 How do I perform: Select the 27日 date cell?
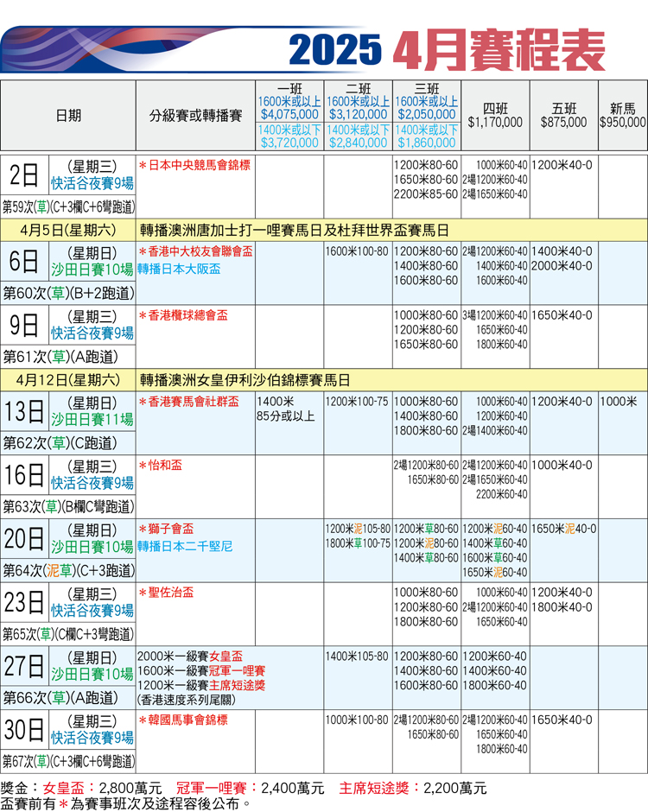click(24, 667)
